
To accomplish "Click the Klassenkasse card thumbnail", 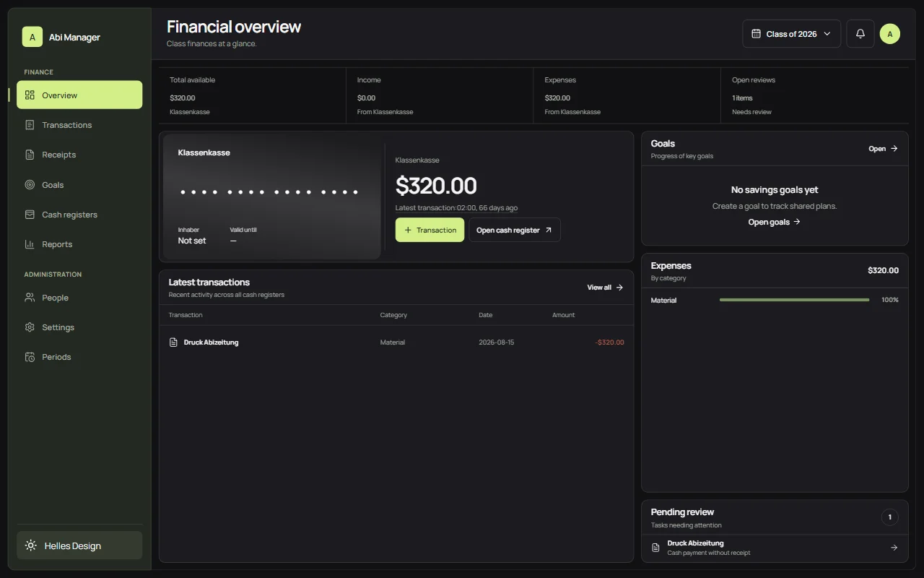I will tap(272, 197).
